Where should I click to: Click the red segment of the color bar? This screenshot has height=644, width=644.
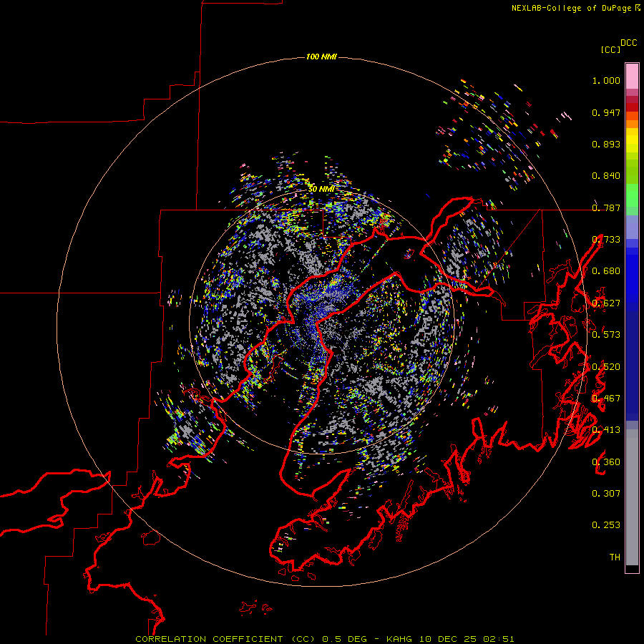(x=632, y=107)
